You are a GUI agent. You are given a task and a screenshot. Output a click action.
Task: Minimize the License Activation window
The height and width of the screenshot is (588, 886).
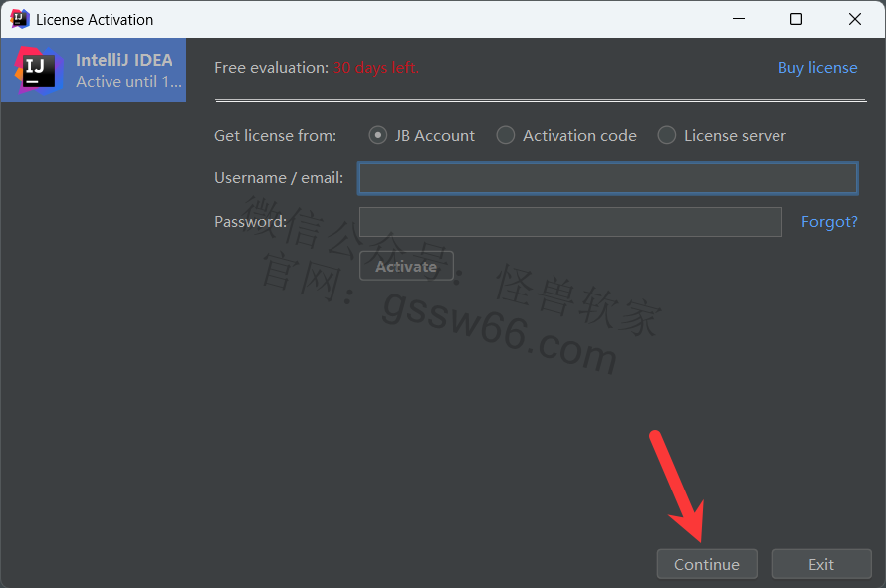[x=738, y=19]
